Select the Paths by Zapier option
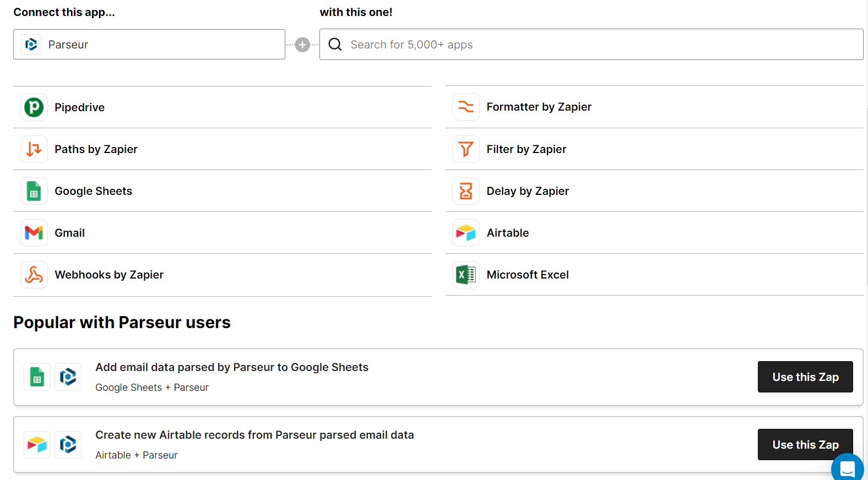The height and width of the screenshot is (480, 868). [96, 149]
